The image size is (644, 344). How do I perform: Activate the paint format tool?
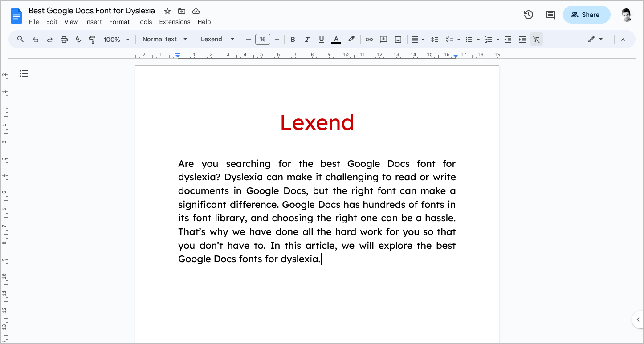point(93,40)
